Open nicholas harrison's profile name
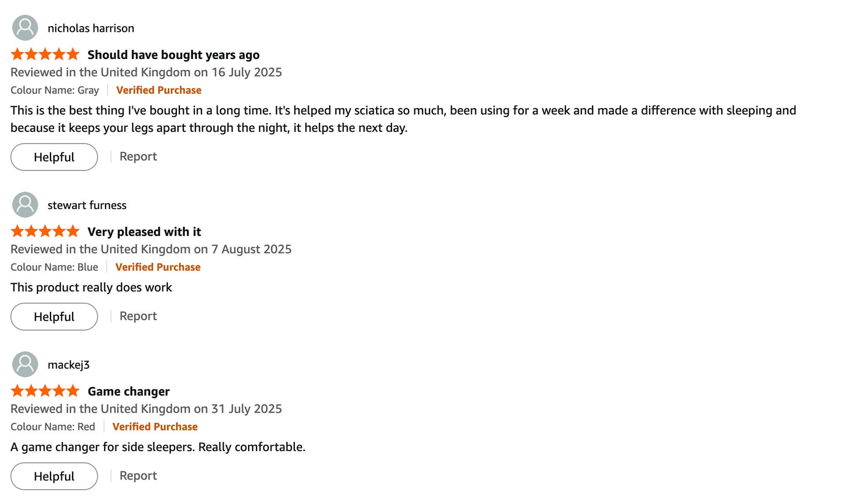Viewport: 850px width, 504px height. tap(91, 28)
